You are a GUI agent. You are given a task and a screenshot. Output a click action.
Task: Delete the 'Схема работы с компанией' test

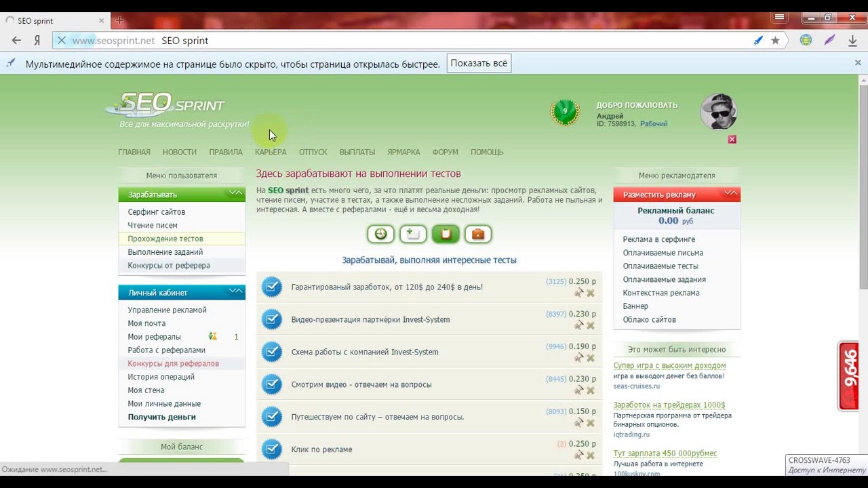pos(591,358)
